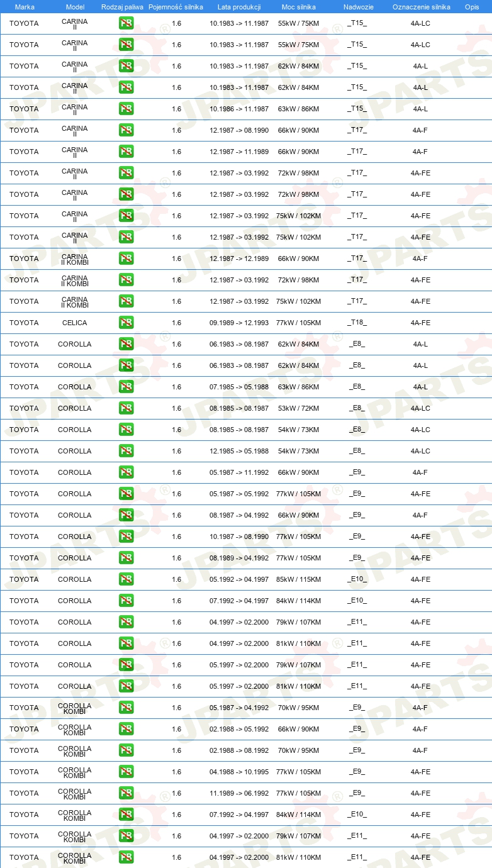Viewport: 492px width, 868px height.
Task: Click the 02.1988 -> 08.1992 production years cell
Action: click(x=239, y=750)
